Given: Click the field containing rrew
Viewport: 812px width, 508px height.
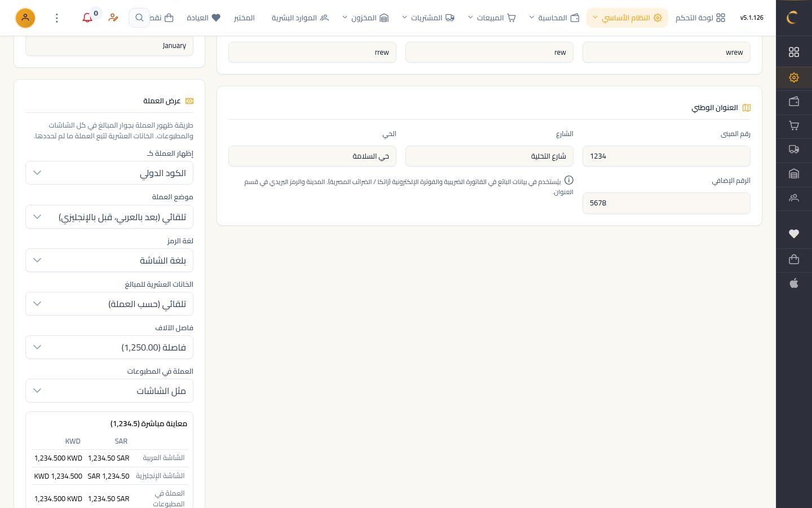Looking at the screenshot, I should [312, 52].
